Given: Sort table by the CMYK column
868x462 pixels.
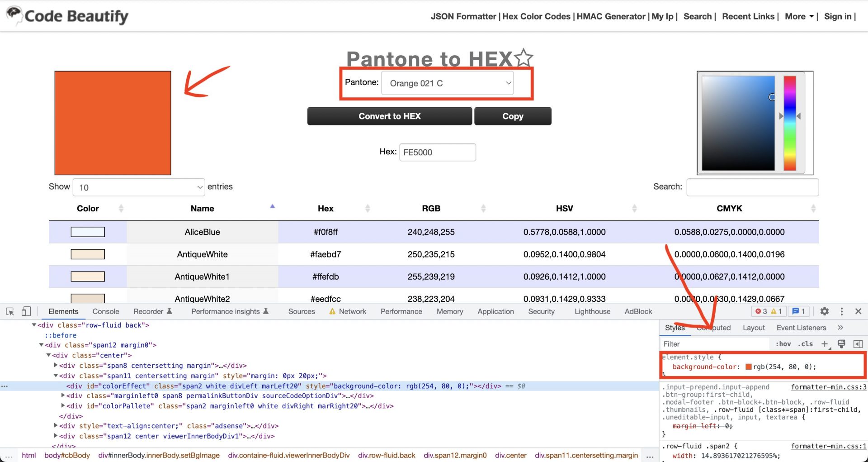Looking at the screenshot, I should click(813, 209).
